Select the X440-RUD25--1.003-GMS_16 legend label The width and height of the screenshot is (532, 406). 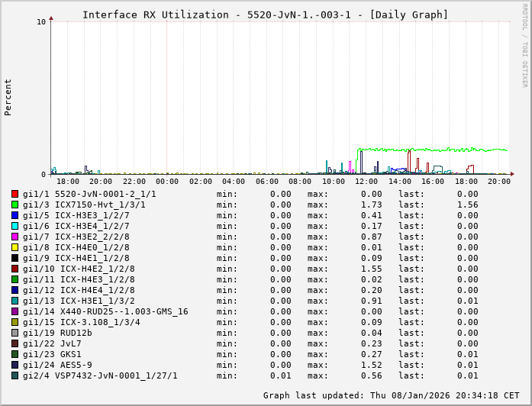tap(124, 311)
